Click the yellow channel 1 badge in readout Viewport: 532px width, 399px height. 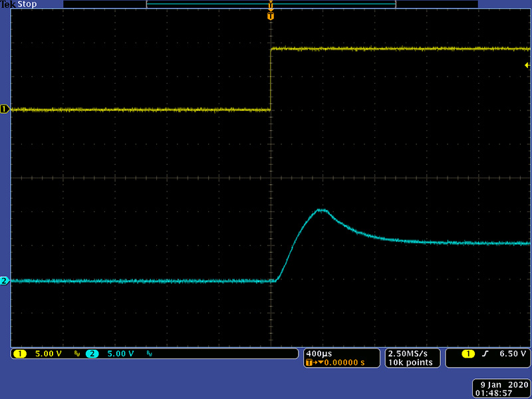click(19, 354)
